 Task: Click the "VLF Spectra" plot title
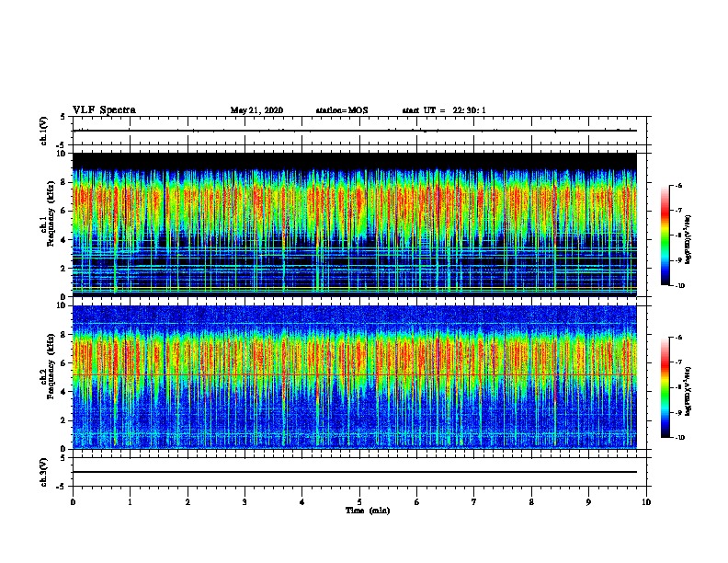(104, 110)
